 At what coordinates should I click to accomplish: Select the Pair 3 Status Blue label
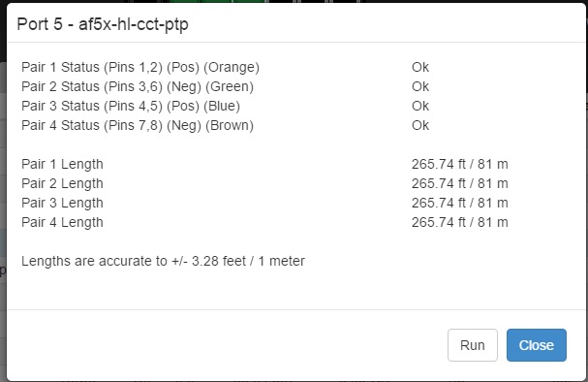coord(131,106)
